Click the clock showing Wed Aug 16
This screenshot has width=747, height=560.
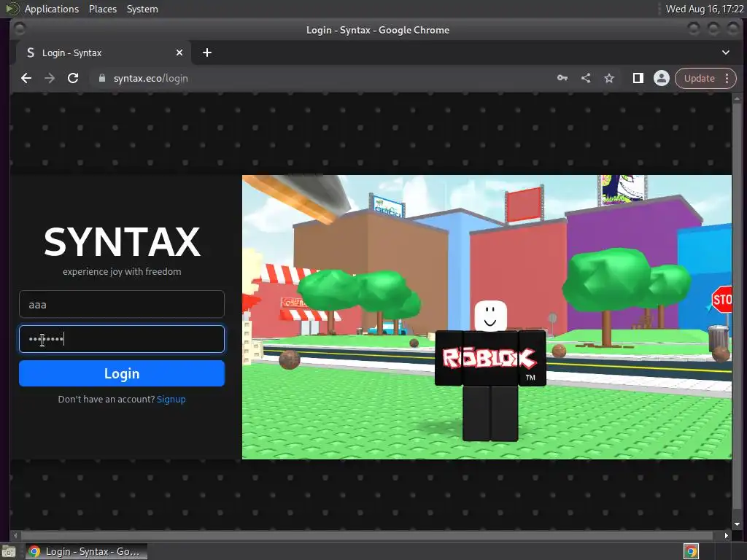(x=704, y=9)
